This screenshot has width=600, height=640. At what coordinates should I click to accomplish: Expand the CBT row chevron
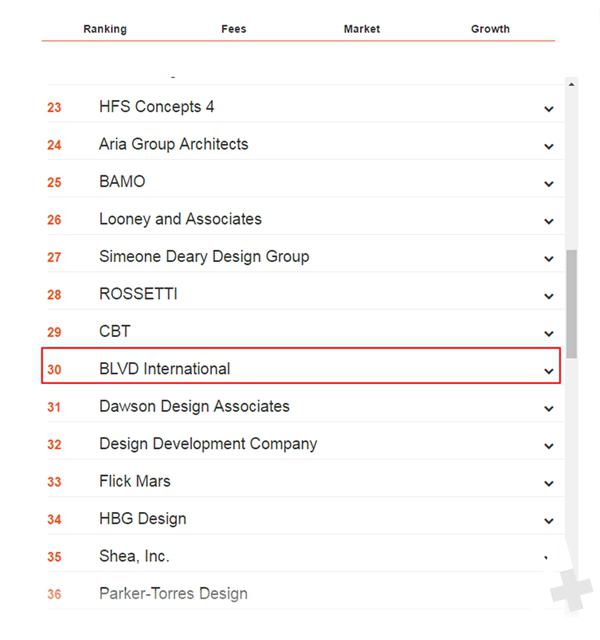(x=549, y=334)
